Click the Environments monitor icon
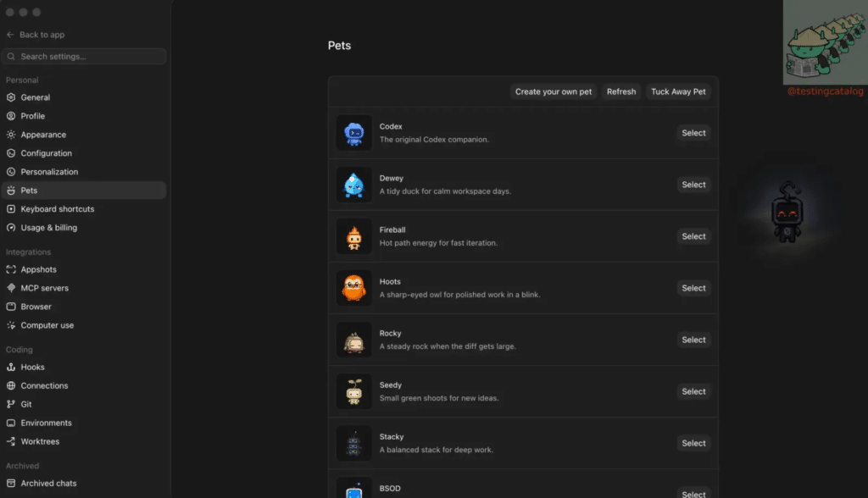The image size is (868, 498). pyautogui.click(x=11, y=423)
